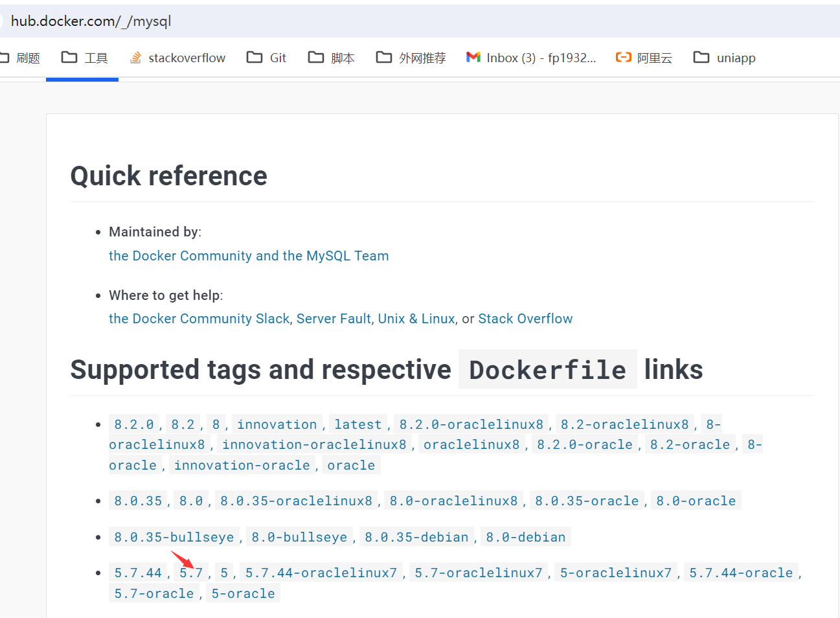This screenshot has height=618, width=840.
Task: Click the innovation-oracle tag link
Action: click(242, 465)
